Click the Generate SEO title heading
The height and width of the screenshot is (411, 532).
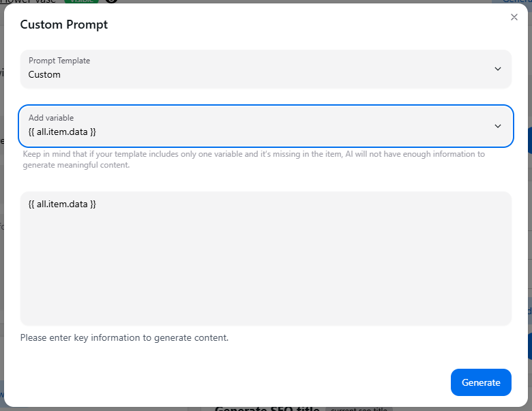267,409
